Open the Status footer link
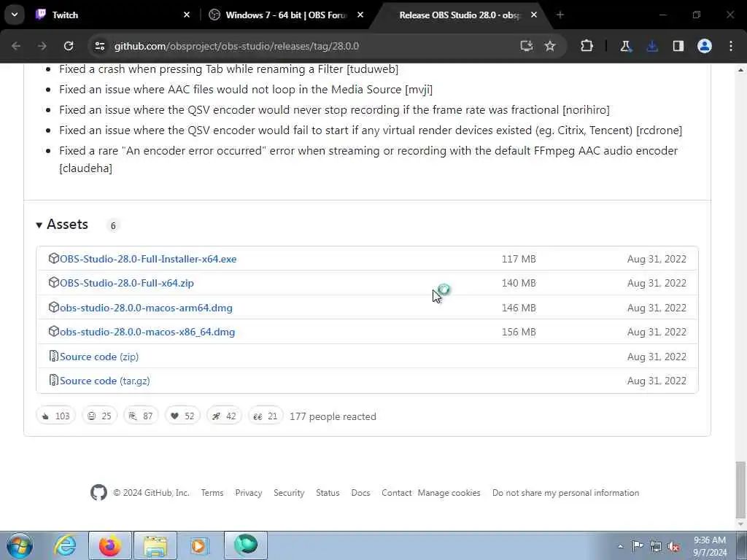The height and width of the screenshot is (560, 747). click(x=328, y=493)
